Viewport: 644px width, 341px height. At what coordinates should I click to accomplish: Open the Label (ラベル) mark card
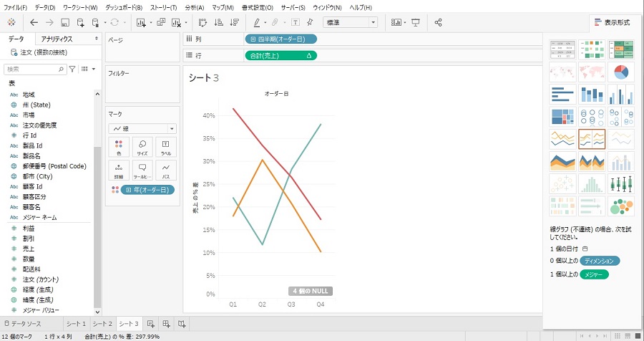click(x=165, y=147)
